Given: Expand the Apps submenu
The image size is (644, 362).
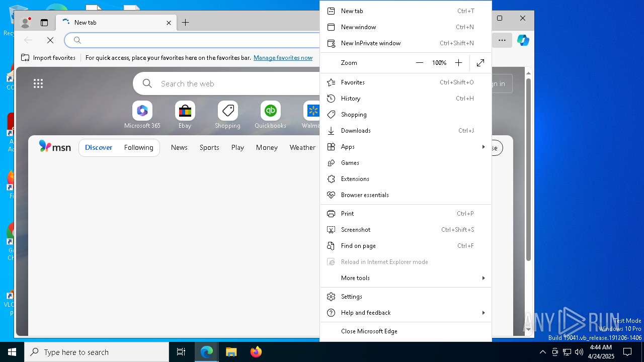Looking at the screenshot, I should [406, 147].
